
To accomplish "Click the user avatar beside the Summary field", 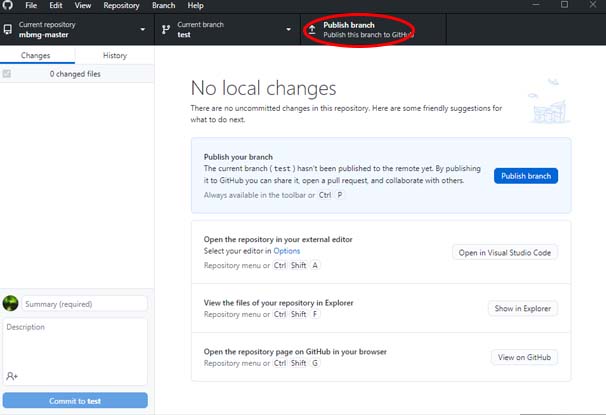I will (10, 303).
